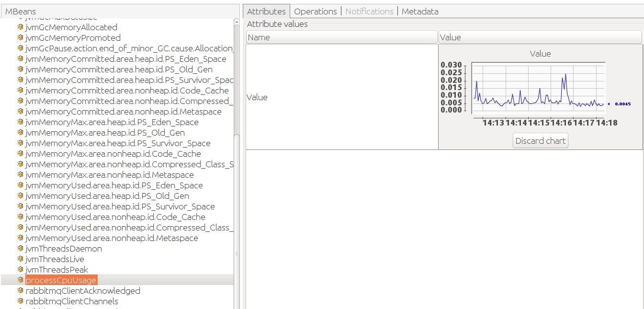Click the Value column header
The width and height of the screenshot is (644, 309).
[540, 36]
